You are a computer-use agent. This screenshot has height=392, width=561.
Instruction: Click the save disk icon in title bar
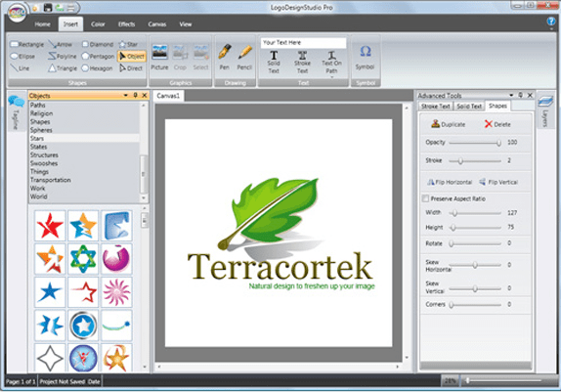[48, 7]
